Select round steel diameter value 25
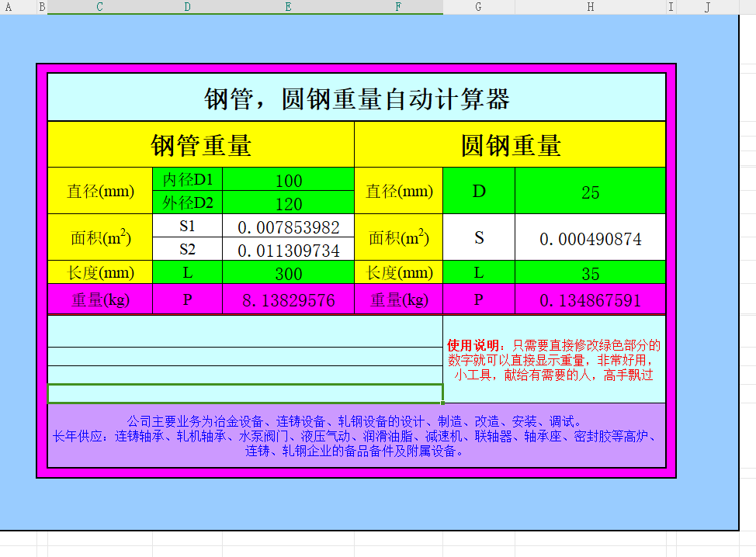 (x=590, y=192)
